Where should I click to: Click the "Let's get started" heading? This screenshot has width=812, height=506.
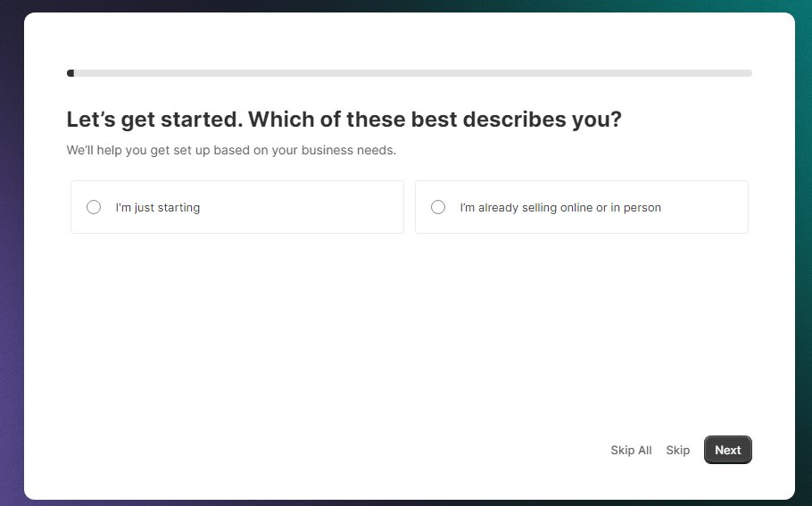(344, 120)
